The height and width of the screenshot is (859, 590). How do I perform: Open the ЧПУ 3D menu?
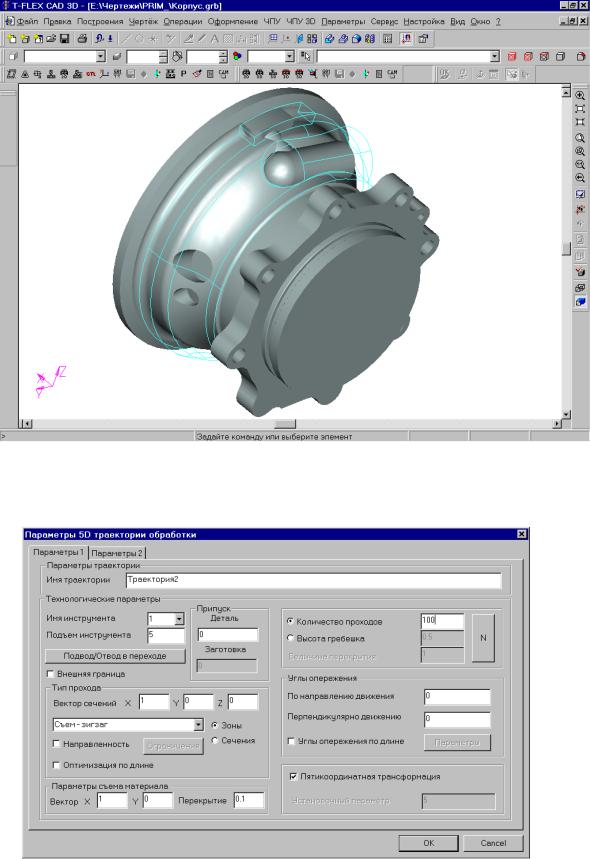[301, 21]
